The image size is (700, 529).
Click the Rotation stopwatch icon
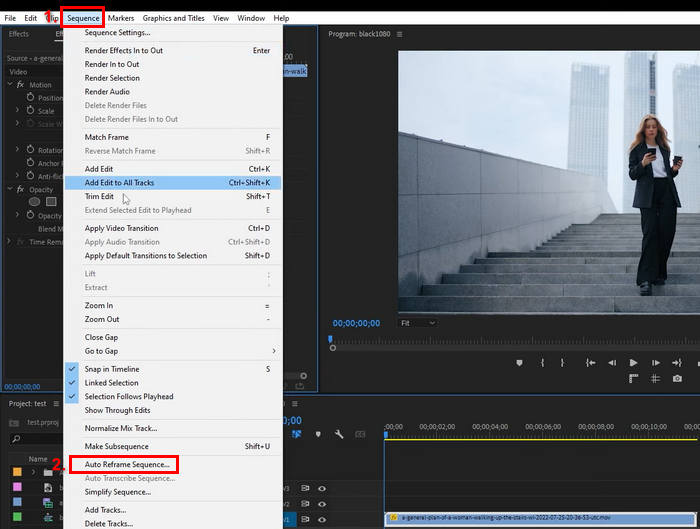30,150
